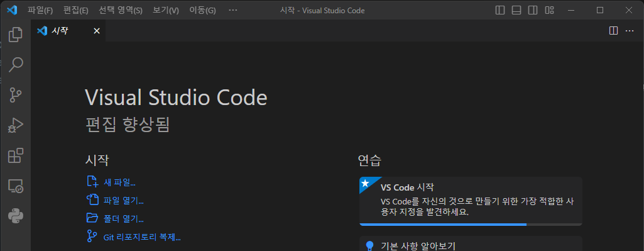The width and height of the screenshot is (644, 251).
Task: Click the Git 리포지토리 복제... link
Action: [142, 237]
